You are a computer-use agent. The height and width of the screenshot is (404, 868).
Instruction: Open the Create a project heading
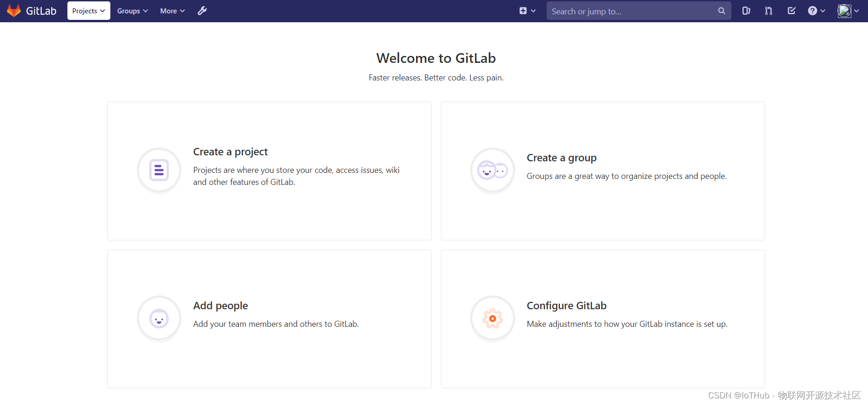click(x=230, y=152)
